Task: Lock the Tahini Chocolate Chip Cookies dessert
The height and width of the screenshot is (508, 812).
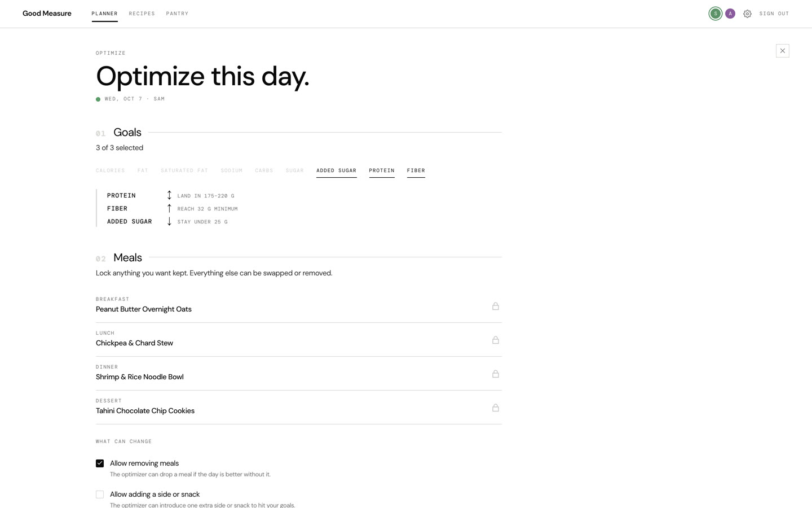Action: click(495, 408)
